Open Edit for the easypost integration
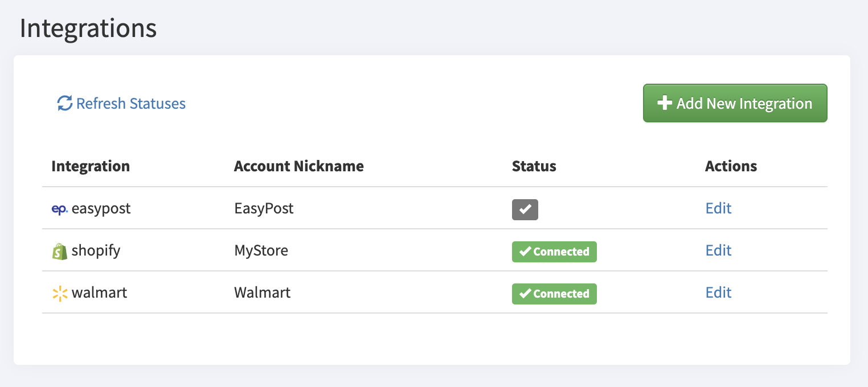 (718, 208)
